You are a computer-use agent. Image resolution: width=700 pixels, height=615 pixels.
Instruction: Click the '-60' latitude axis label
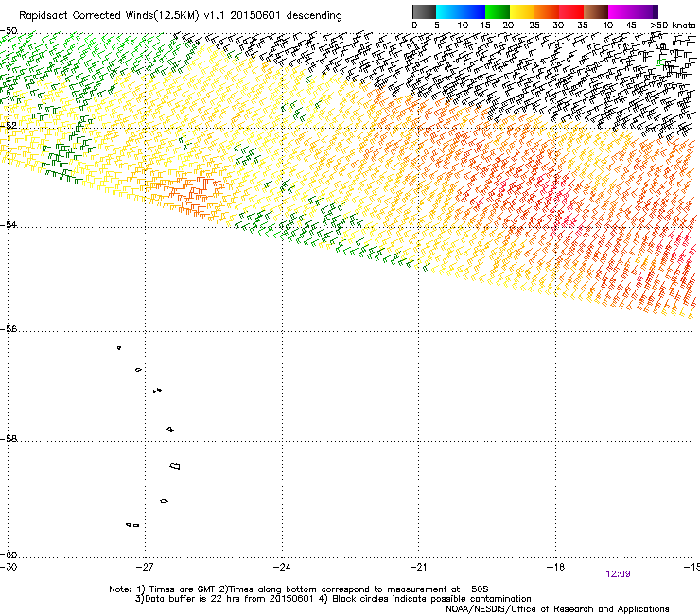[9, 555]
